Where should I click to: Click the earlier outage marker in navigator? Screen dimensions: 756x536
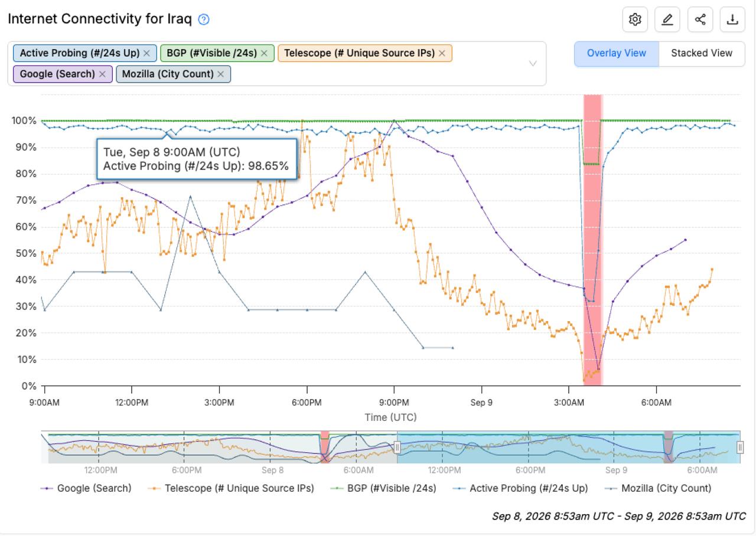pyautogui.click(x=324, y=447)
